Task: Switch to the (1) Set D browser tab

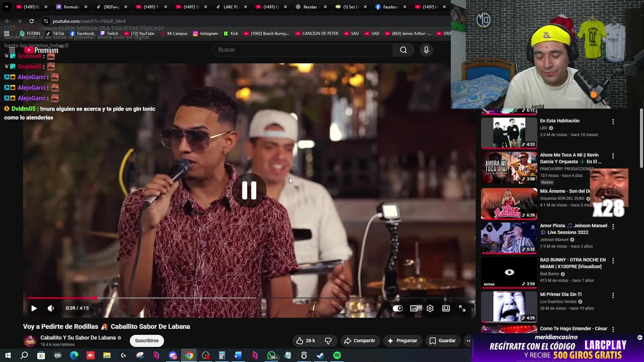Action: tap(350, 7)
